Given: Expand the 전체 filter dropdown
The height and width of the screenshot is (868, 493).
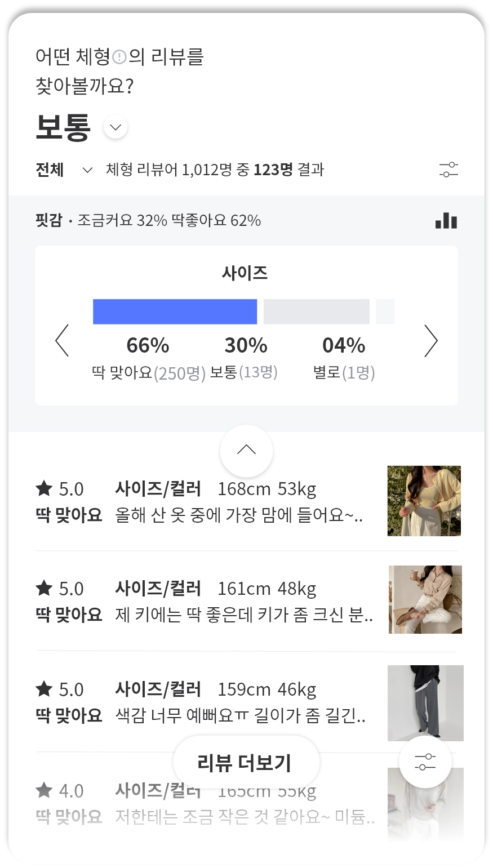Looking at the screenshot, I should coord(87,170).
